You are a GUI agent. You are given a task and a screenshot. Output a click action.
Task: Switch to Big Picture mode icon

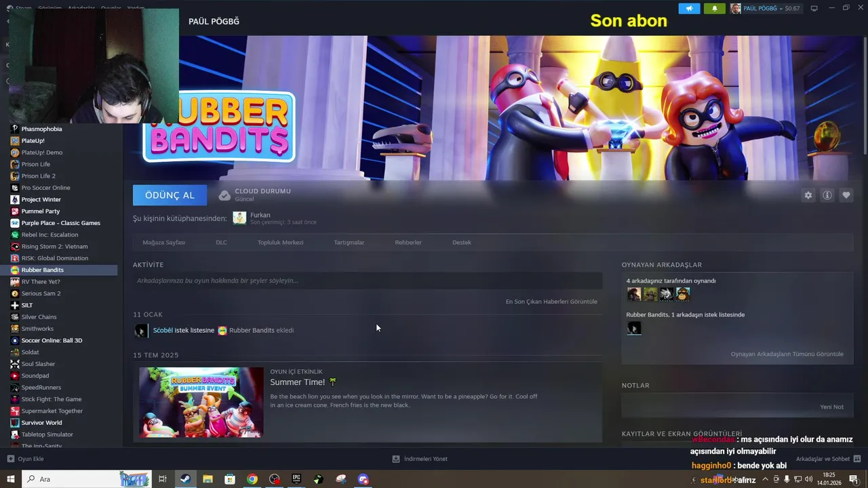814,9
